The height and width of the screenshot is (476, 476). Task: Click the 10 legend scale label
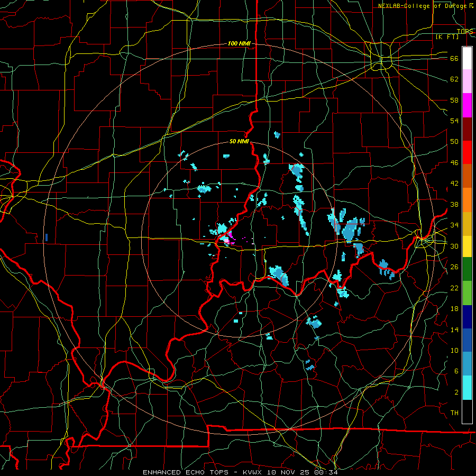(454, 350)
